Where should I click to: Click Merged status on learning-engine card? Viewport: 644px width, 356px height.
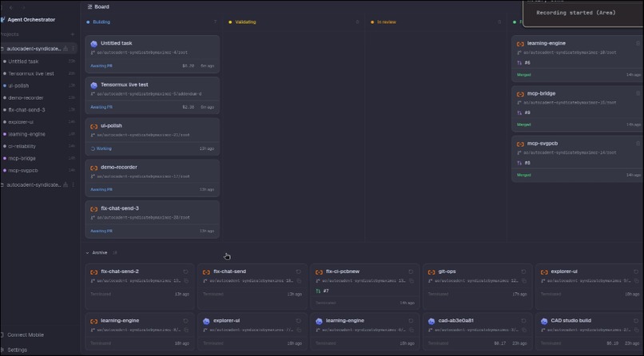523,75
